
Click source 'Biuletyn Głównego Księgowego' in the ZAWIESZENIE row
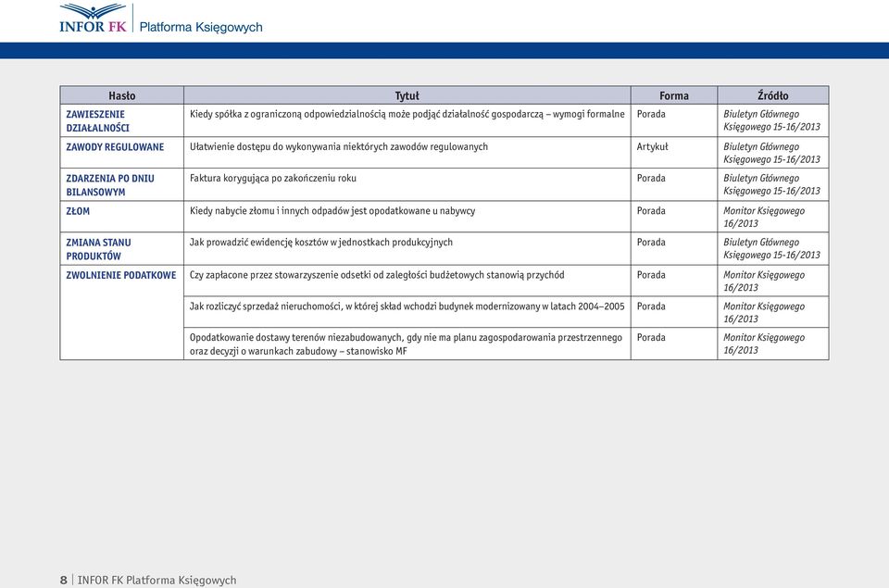click(771, 120)
